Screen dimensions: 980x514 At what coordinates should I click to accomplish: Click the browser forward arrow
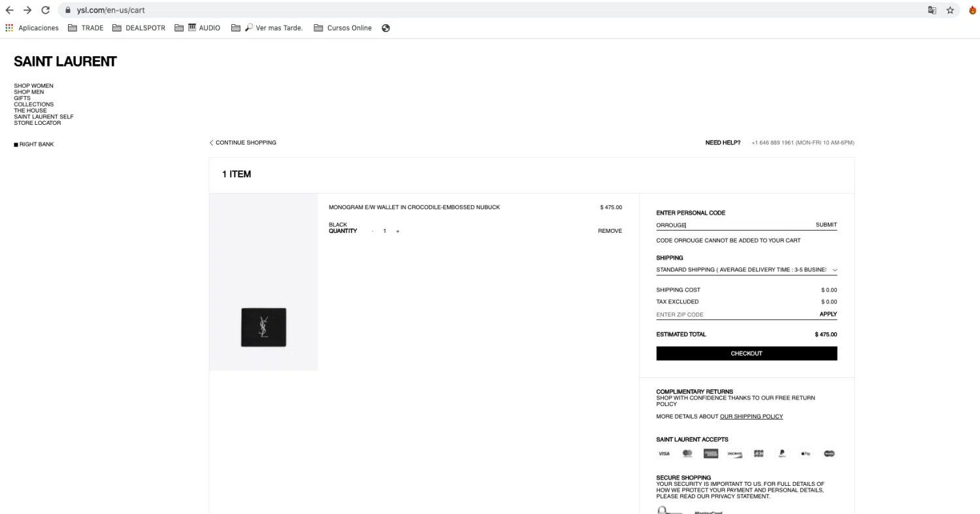coord(27,10)
